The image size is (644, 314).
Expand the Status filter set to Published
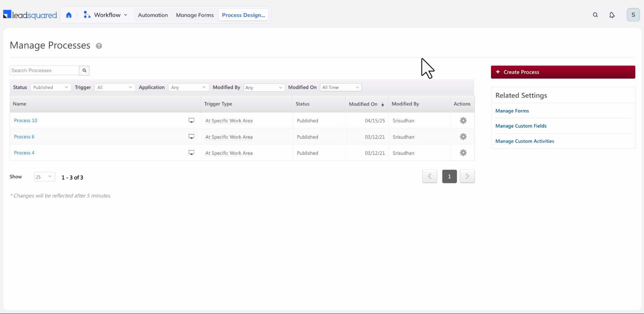(x=51, y=87)
